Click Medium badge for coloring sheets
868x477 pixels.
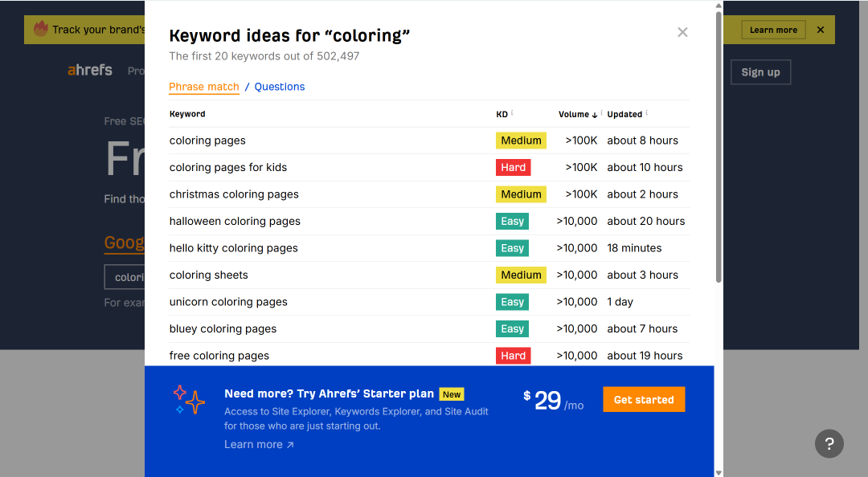point(521,275)
